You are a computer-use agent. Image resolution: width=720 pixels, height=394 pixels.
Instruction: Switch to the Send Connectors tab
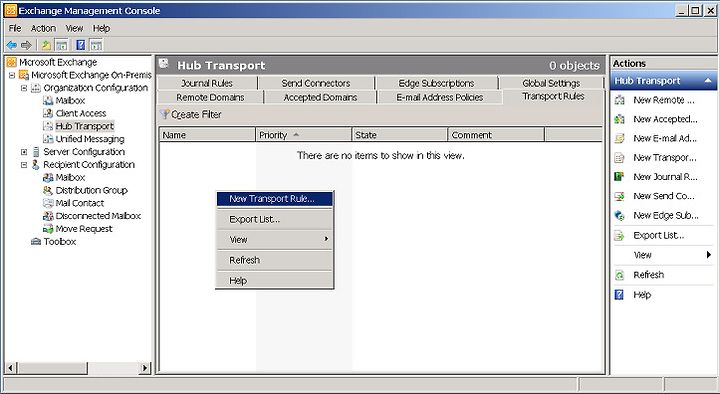click(316, 83)
